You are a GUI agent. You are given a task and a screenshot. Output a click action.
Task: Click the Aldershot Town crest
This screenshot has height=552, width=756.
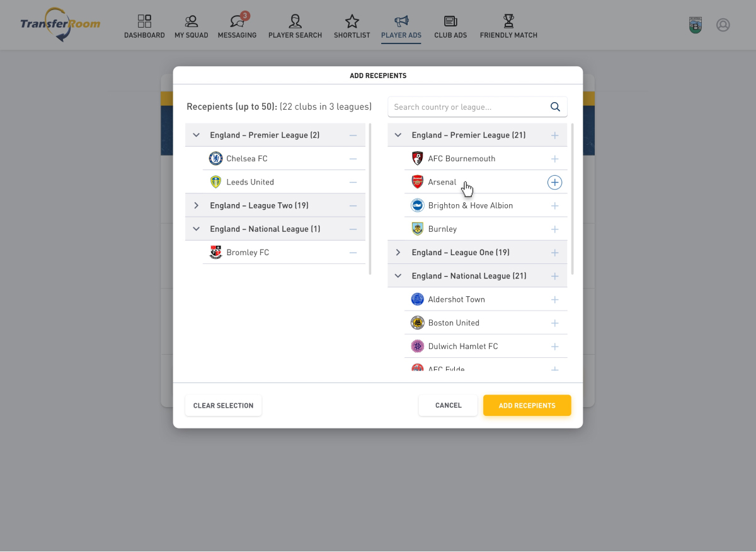[417, 299]
